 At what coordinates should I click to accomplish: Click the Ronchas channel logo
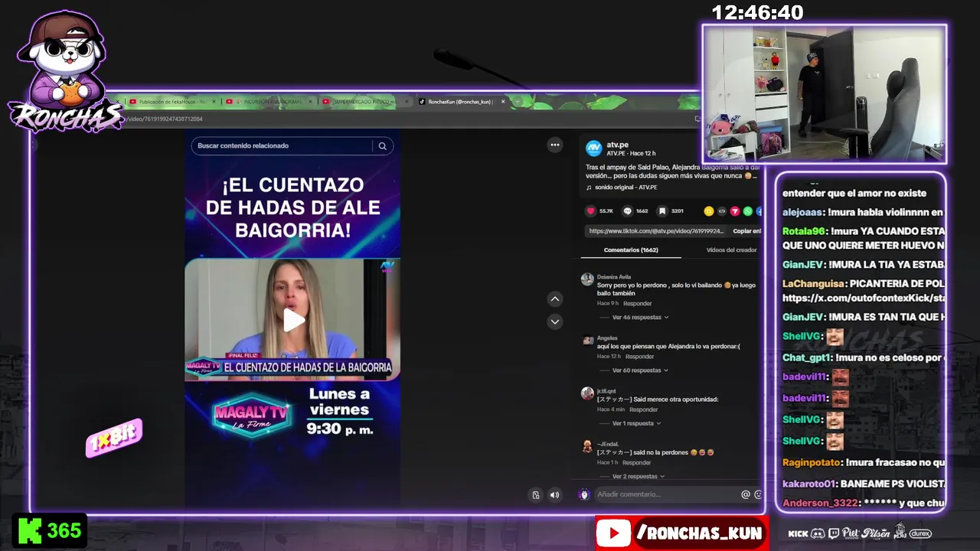pyautogui.click(x=64, y=73)
